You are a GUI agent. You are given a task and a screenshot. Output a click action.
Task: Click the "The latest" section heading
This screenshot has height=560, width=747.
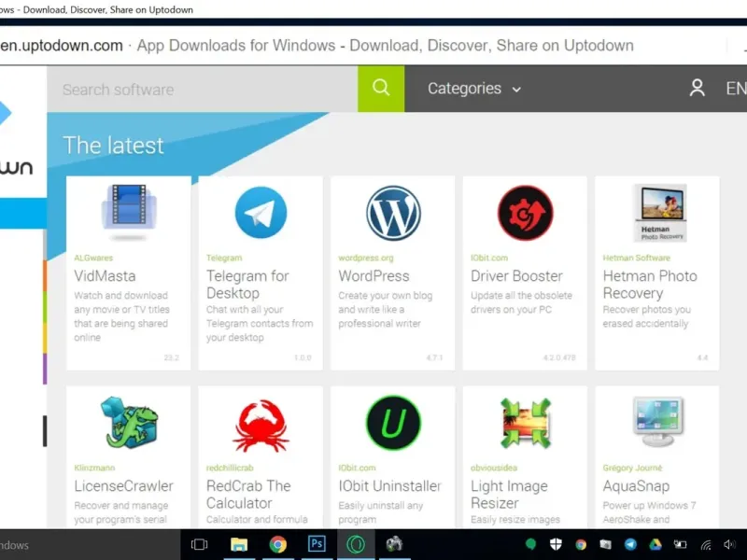tap(113, 146)
